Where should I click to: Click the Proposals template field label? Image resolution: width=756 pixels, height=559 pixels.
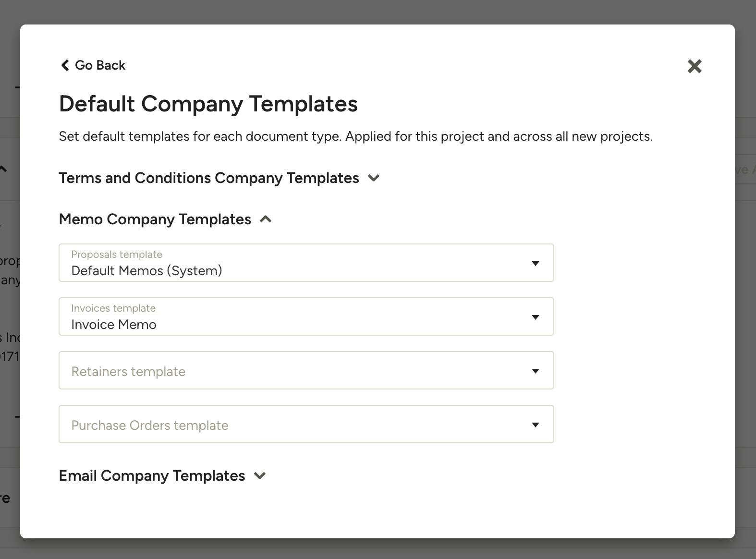coord(117,255)
